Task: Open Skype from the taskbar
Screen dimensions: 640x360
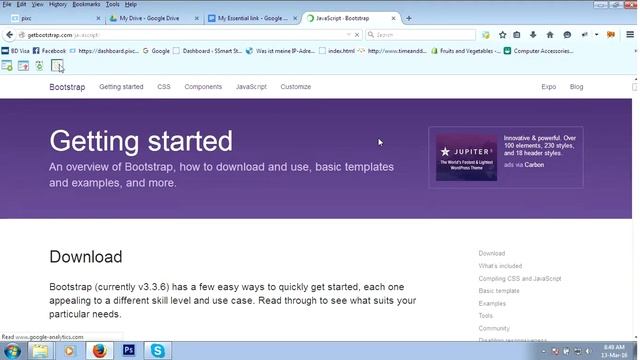Action: pos(158,351)
